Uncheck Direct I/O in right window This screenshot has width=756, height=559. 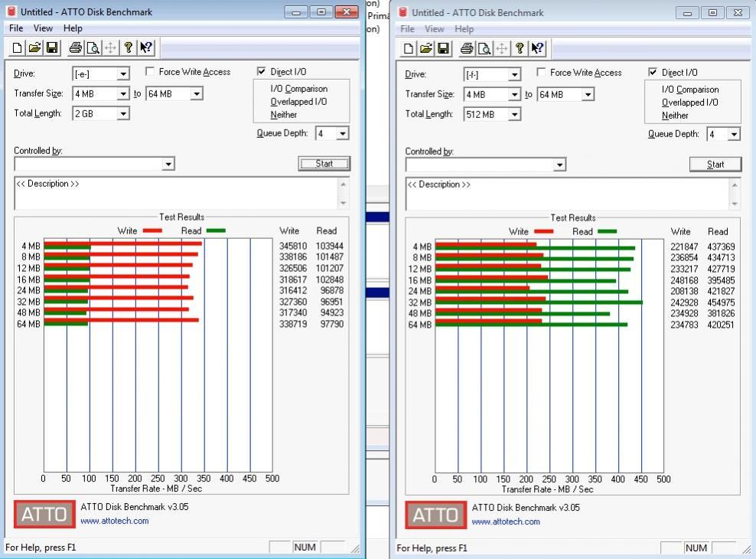653,72
